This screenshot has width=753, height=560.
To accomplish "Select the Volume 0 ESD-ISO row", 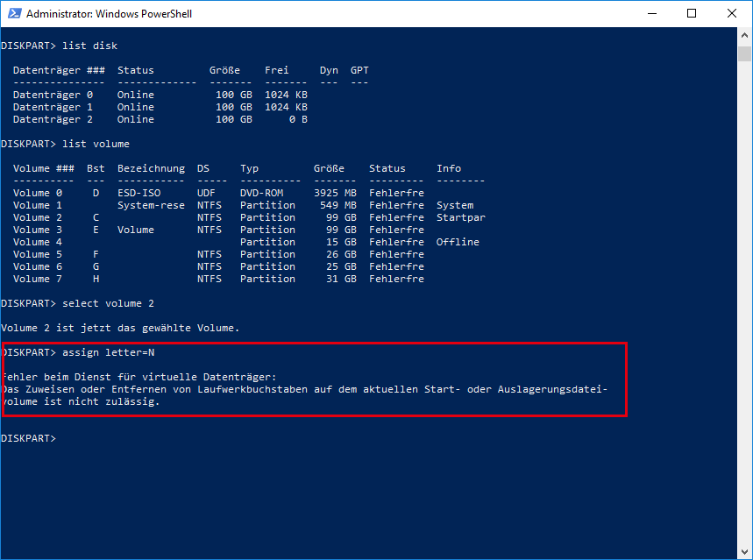I will (218, 193).
